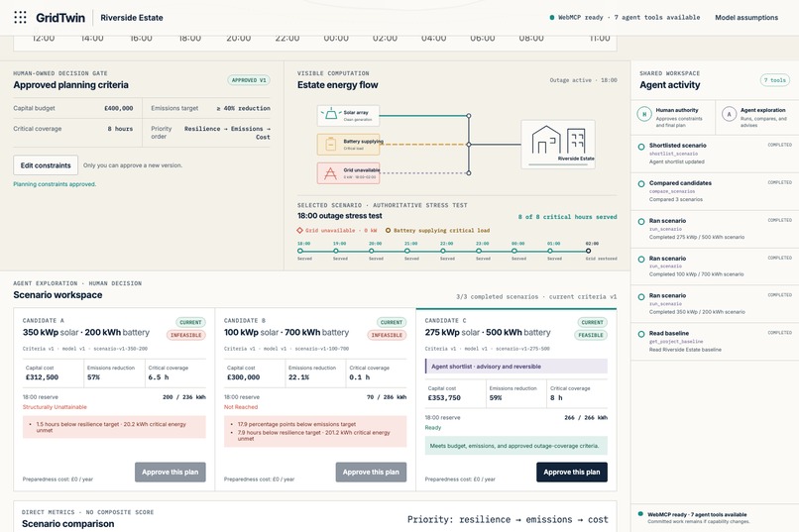Click Structurally Unattainable status text
799x532 pixels.
tap(55, 407)
